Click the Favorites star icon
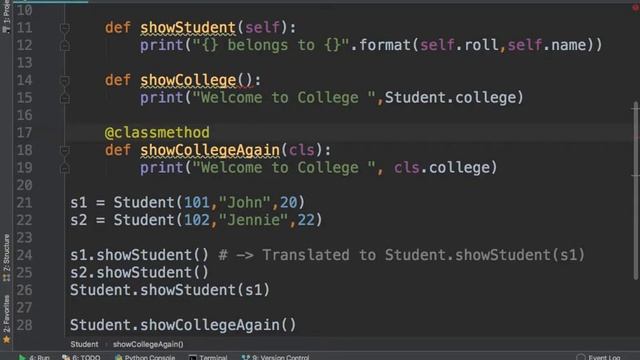 point(6,339)
